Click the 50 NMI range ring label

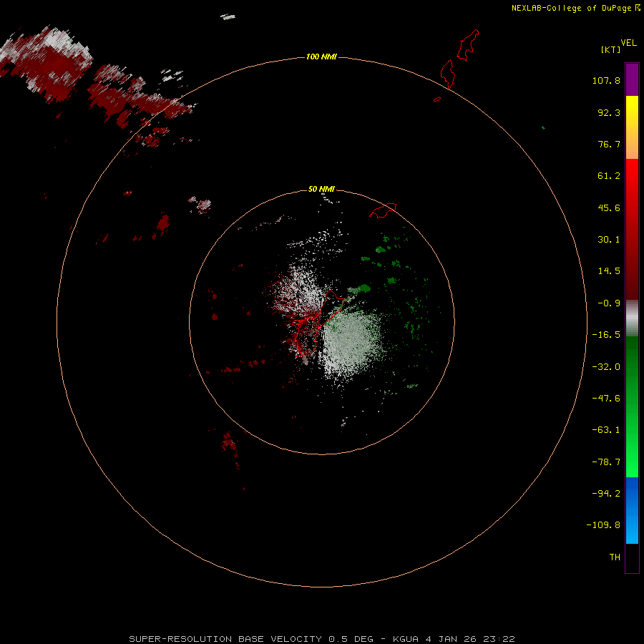coord(321,189)
